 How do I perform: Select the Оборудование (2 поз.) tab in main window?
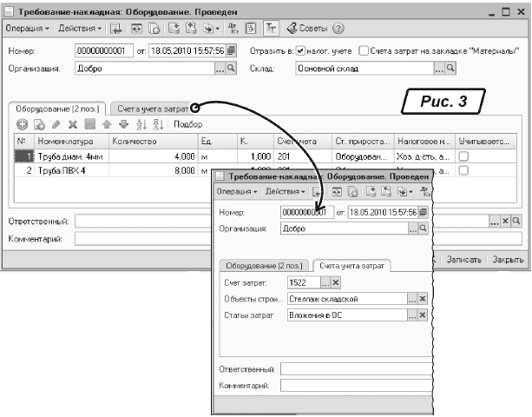57,108
